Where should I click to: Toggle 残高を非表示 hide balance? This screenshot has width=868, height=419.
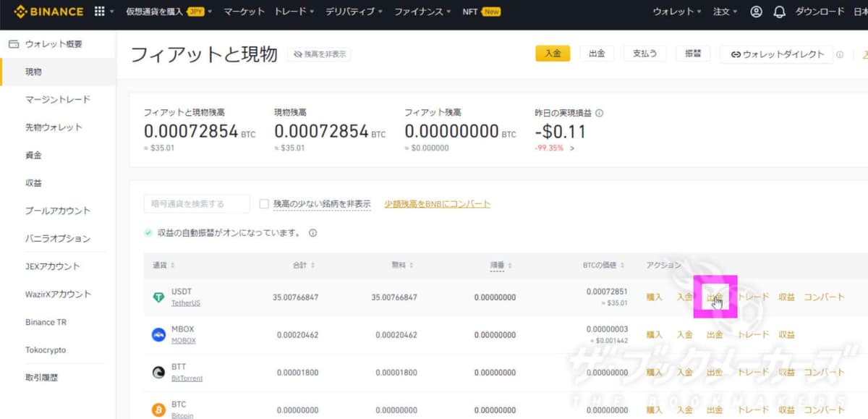[x=319, y=54]
